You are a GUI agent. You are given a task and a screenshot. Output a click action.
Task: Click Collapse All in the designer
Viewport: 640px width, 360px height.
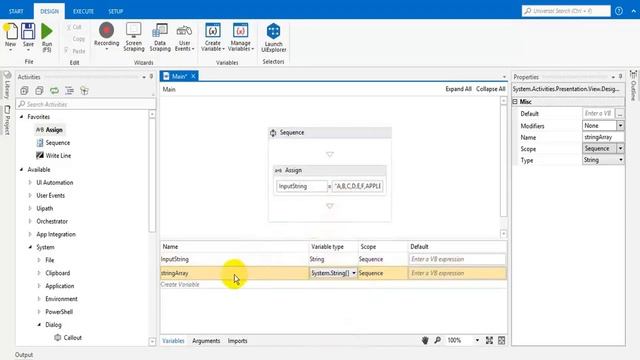click(491, 89)
